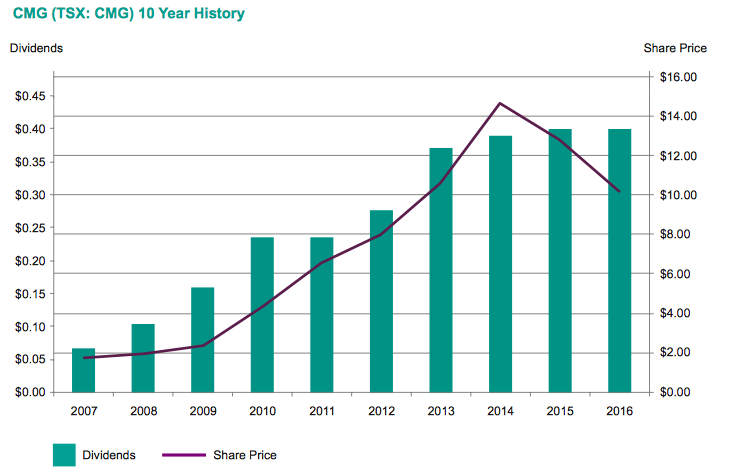Viewport: 731px width, 475px height.
Task: Click the '2007' x-axis label
Action: click(x=84, y=411)
